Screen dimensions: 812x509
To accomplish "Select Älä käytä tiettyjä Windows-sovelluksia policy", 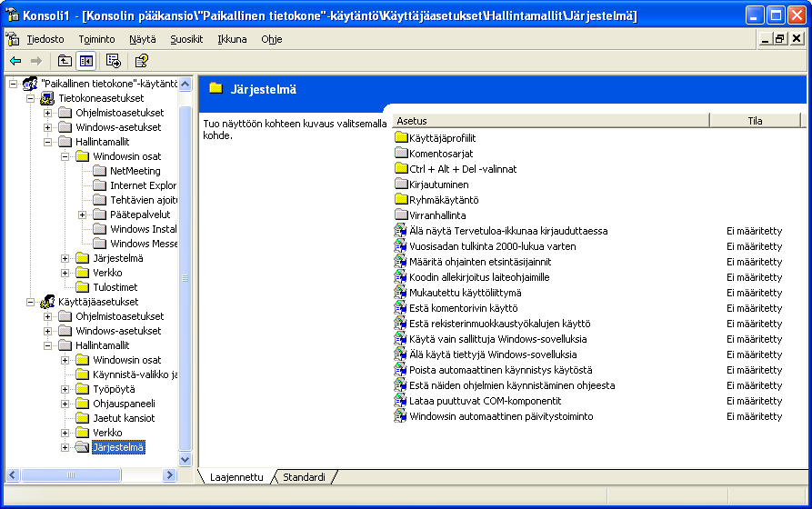I will [493, 354].
